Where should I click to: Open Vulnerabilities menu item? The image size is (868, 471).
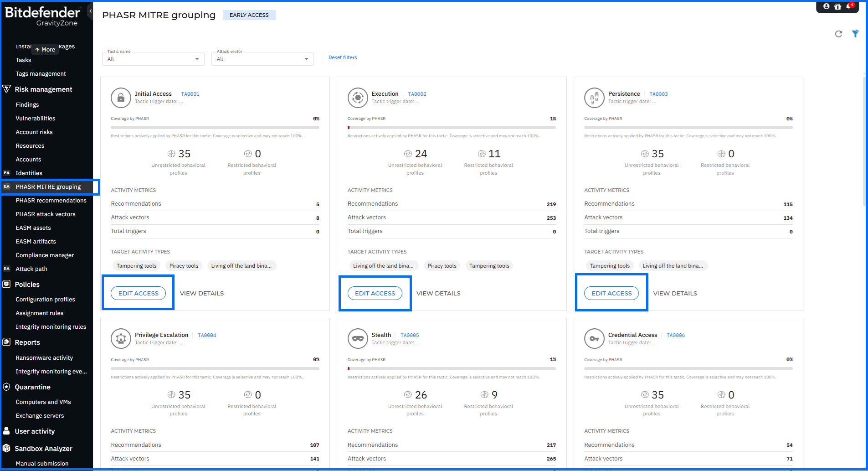(x=36, y=118)
